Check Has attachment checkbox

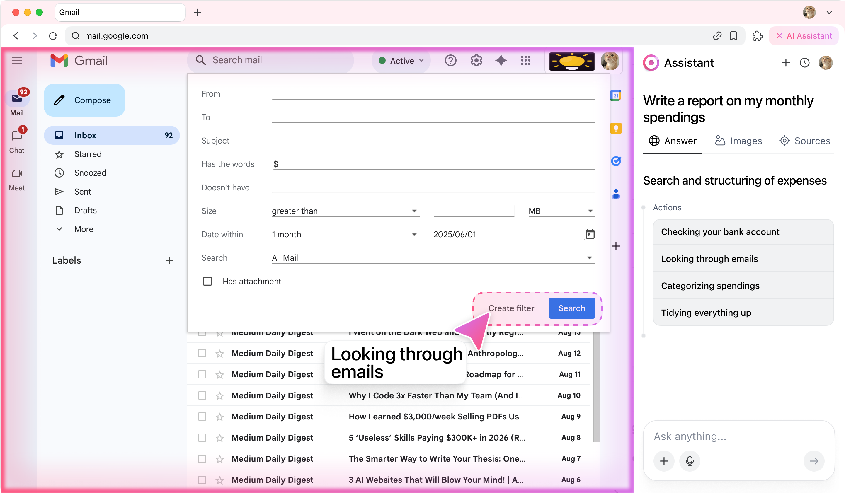207,282
